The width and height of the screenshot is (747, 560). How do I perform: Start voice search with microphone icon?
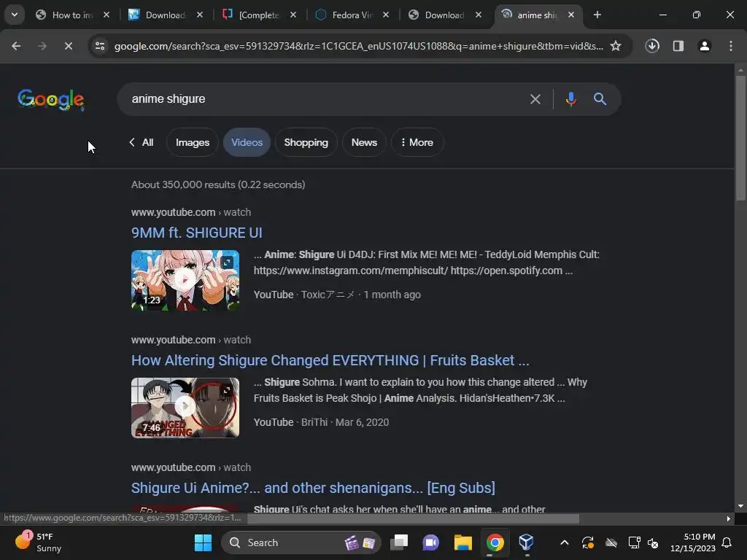pos(570,99)
